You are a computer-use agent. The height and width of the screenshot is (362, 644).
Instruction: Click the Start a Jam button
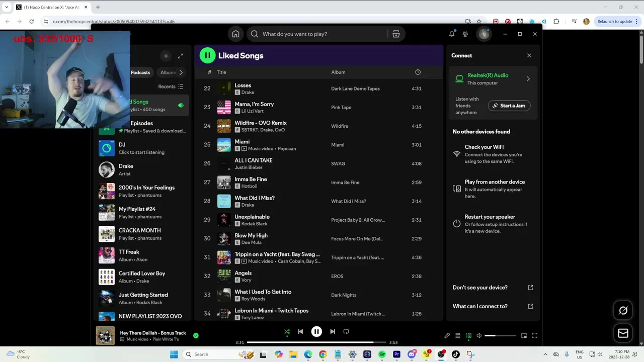tap(509, 106)
